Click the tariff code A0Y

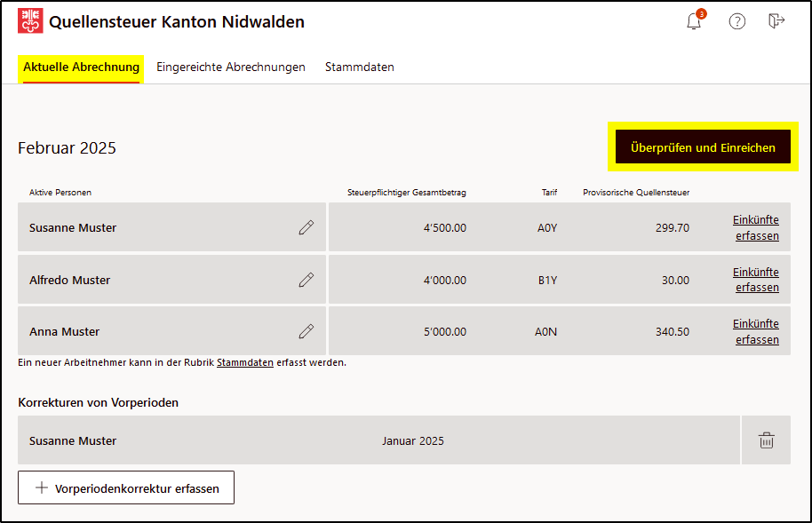coord(547,228)
